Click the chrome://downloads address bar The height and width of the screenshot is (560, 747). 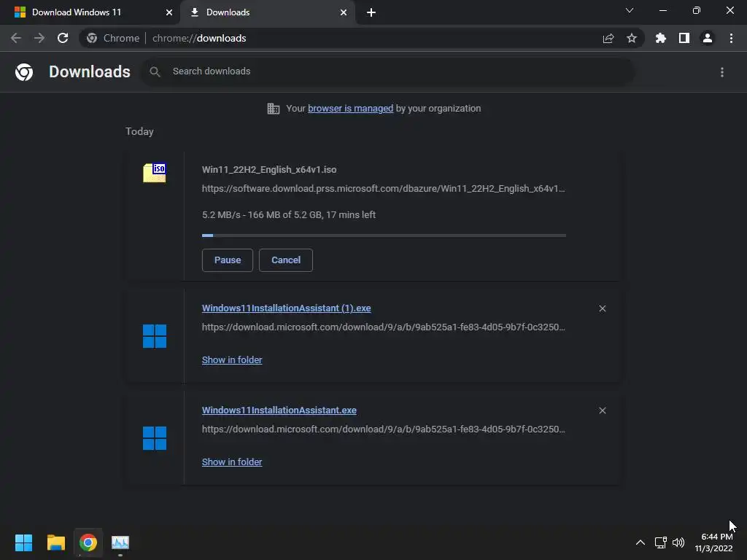[x=362, y=38]
